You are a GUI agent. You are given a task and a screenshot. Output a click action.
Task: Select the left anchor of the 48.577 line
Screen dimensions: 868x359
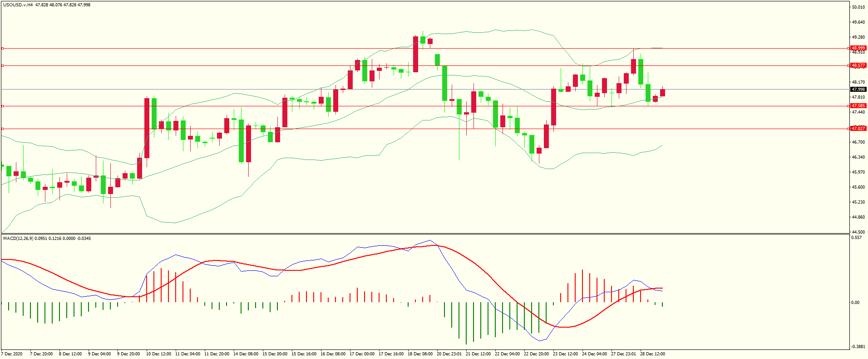2,66
